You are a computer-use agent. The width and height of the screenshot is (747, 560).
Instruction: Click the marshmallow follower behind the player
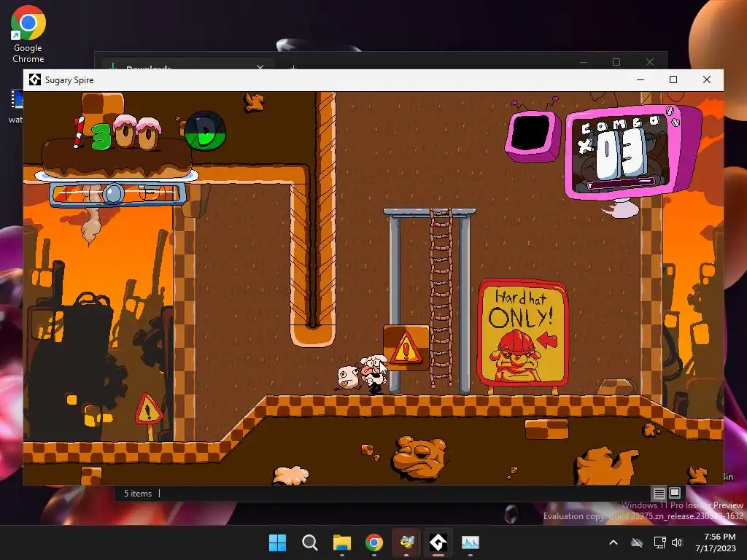(x=347, y=377)
